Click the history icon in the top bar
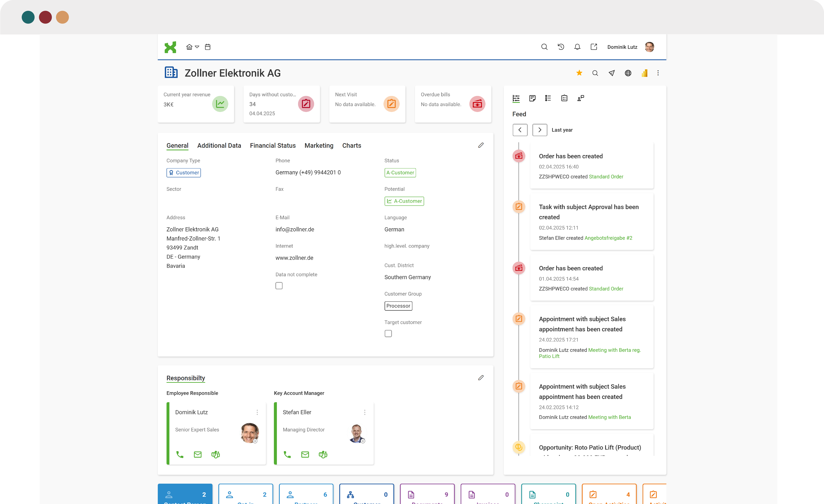 pos(561,47)
